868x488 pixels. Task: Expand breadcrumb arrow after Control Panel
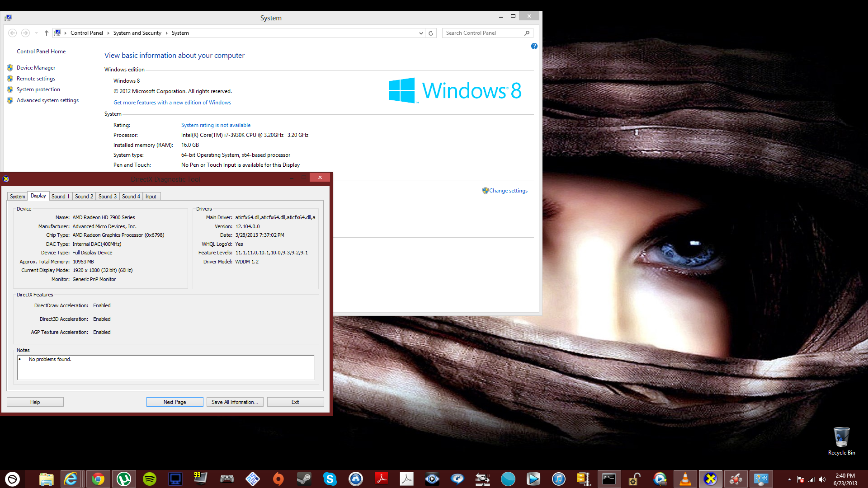108,33
